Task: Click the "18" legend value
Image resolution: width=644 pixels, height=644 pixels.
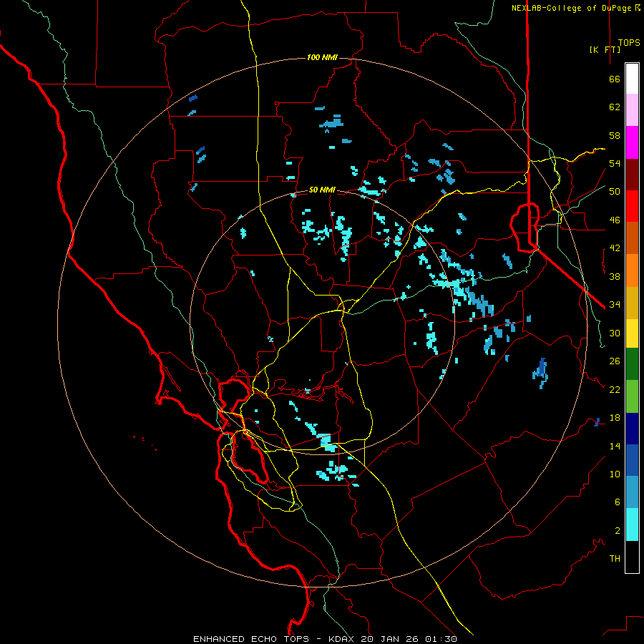Action: click(615, 418)
